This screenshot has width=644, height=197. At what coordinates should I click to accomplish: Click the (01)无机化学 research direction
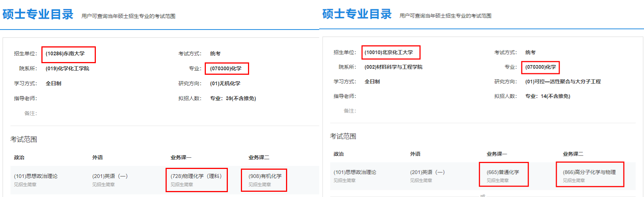[x=225, y=83]
